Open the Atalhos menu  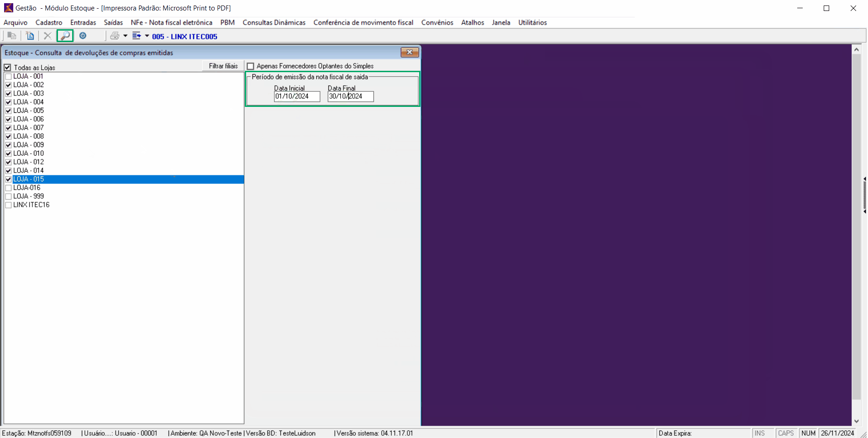(x=473, y=22)
